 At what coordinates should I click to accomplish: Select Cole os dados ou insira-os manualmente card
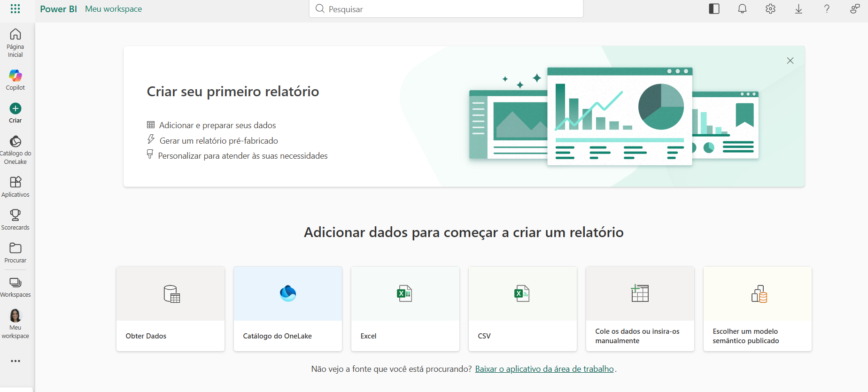coord(640,309)
